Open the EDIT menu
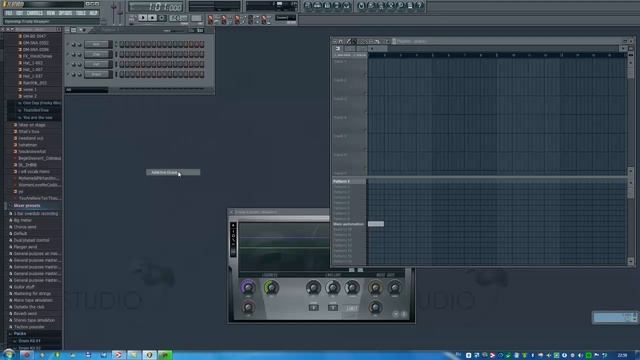 [20, 13]
